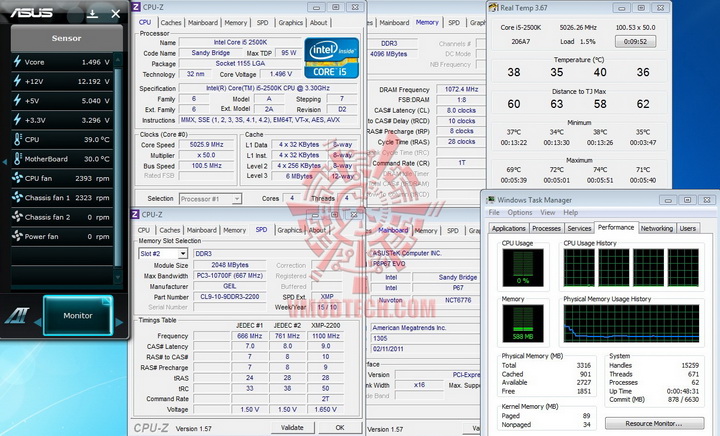Click the Chassis fan 1 icon

click(17, 197)
